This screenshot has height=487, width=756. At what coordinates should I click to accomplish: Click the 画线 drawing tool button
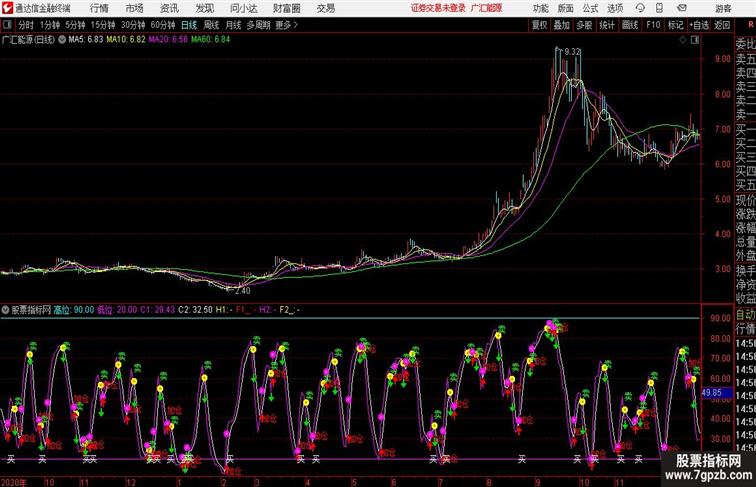click(630, 25)
